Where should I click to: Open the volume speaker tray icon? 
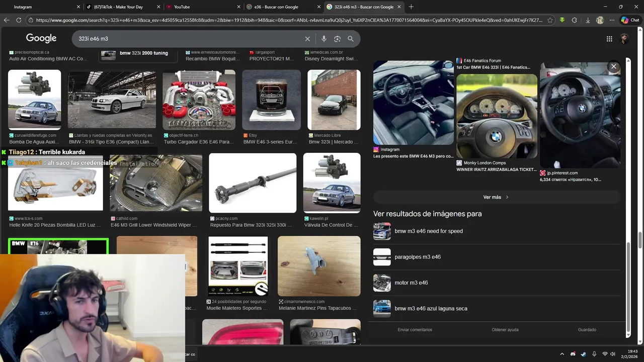coord(613,354)
